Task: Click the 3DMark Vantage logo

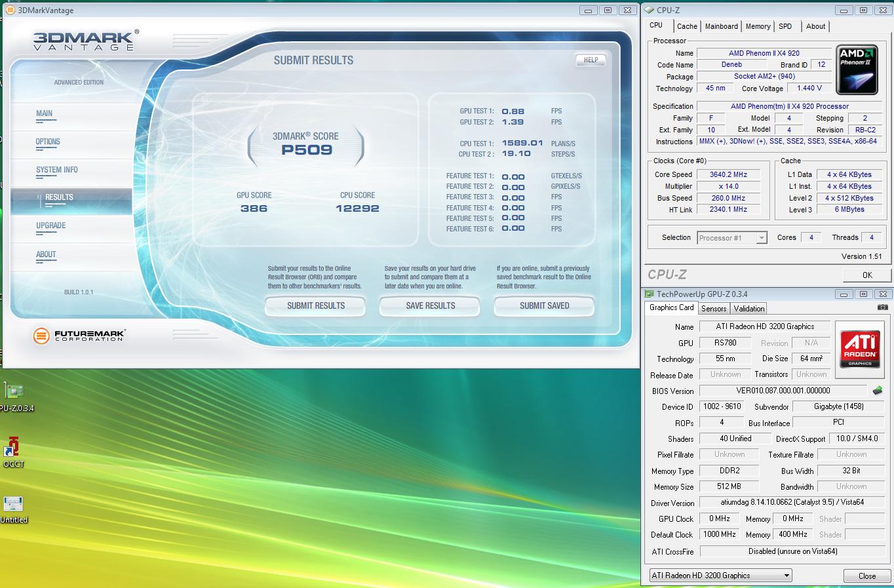Action: pos(85,41)
